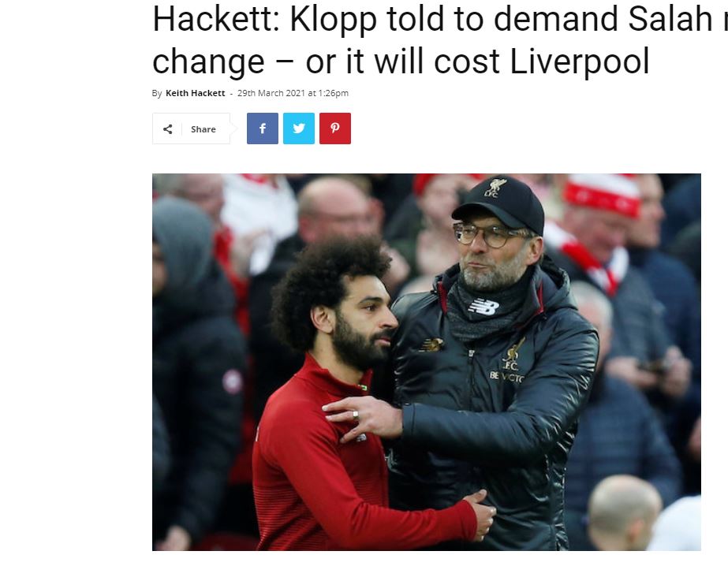Open the Klopp and Salah article photo
This screenshot has height=566, width=728.
coord(426,362)
